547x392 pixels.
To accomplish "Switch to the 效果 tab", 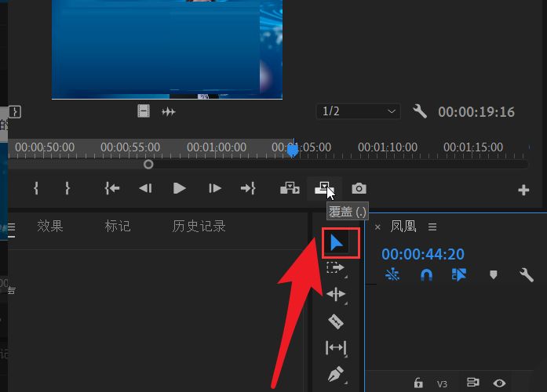I will [50, 227].
